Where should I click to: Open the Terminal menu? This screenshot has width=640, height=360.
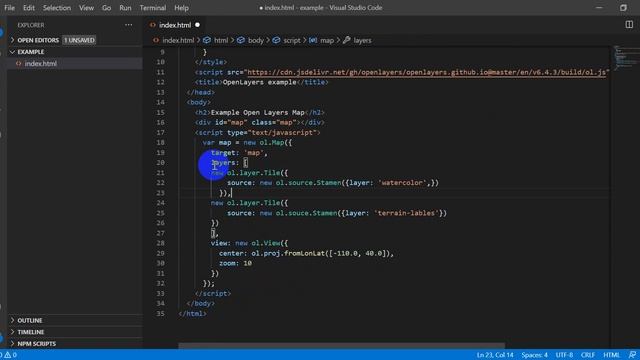pos(153,8)
